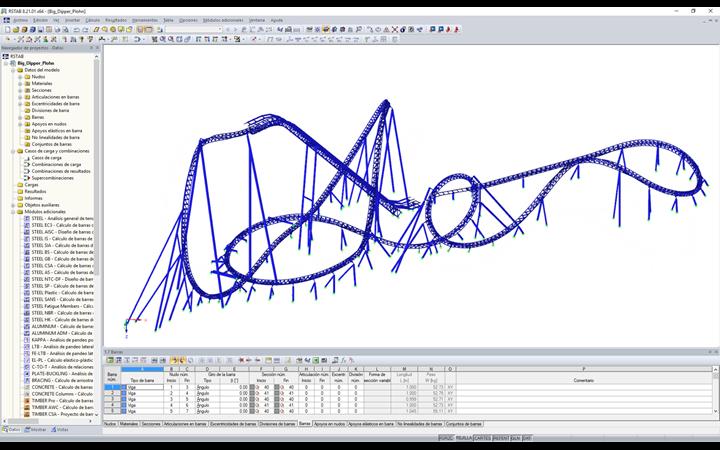Click the table vertical scrollbar
The image size is (720, 450).
pyautogui.click(x=715, y=390)
